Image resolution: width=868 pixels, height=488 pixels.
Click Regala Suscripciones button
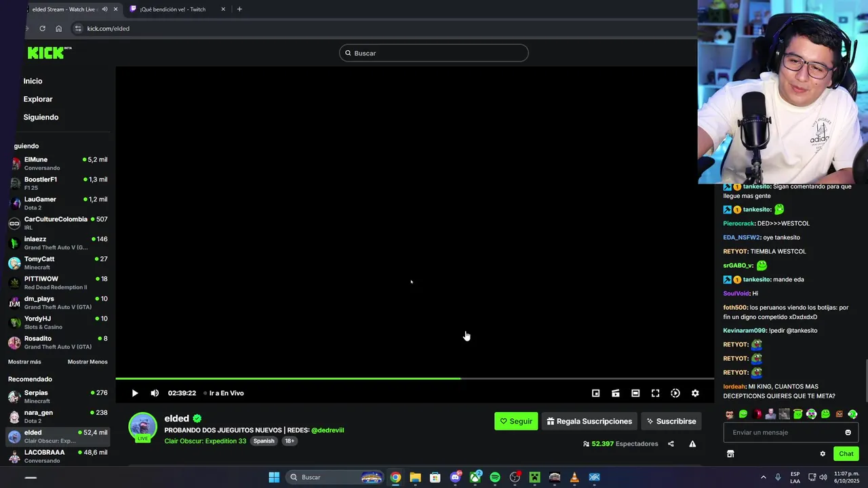589,421
